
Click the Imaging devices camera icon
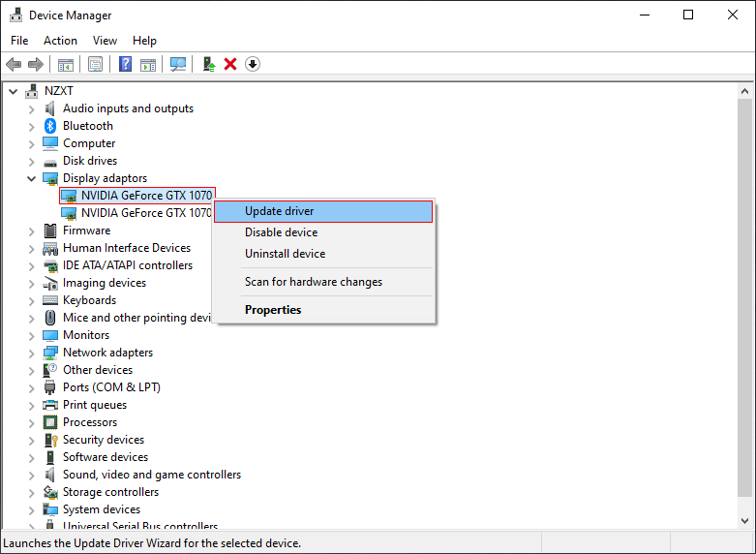click(x=50, y=283)
